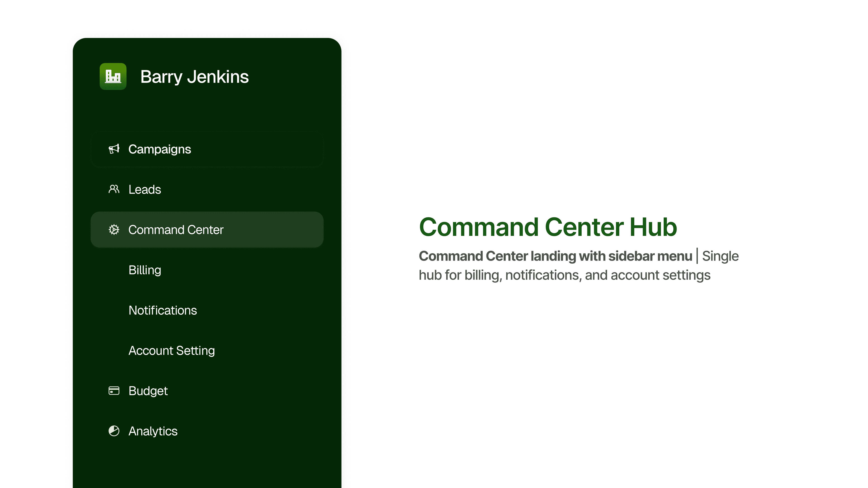Click the green building logo icon
The image size is (868, 488).
[113, 76]
